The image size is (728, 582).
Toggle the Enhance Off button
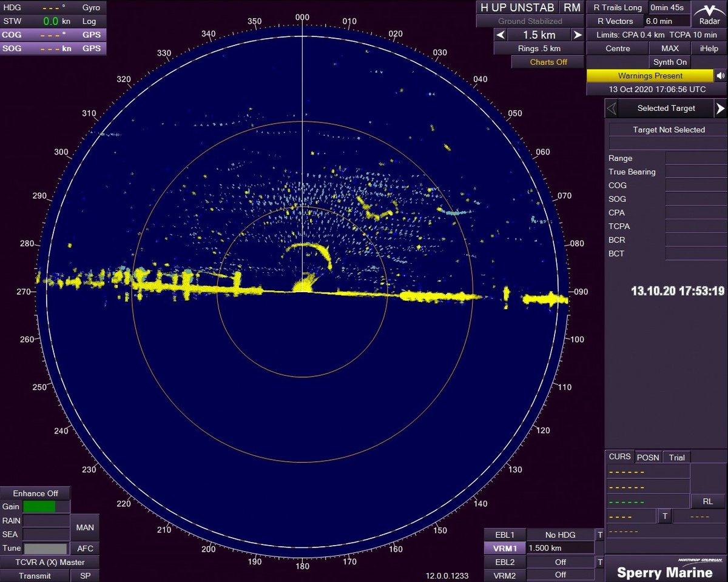coord(35,493)
